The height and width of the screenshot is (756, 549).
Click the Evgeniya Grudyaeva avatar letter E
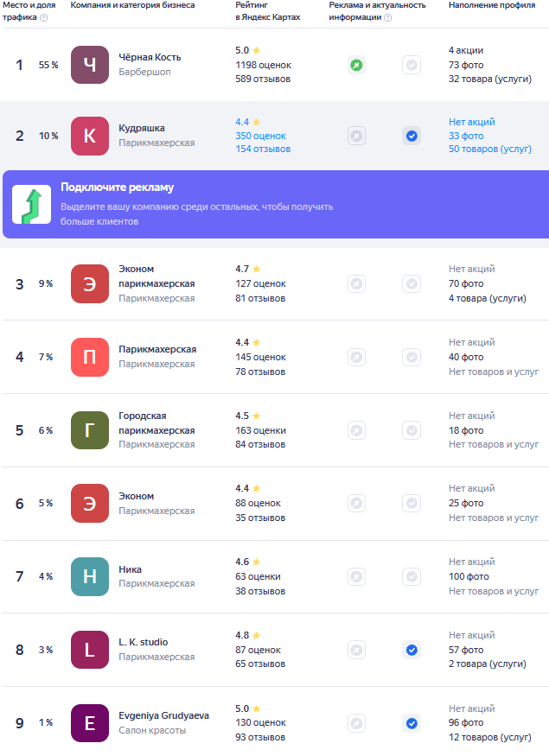pos(90,723)
